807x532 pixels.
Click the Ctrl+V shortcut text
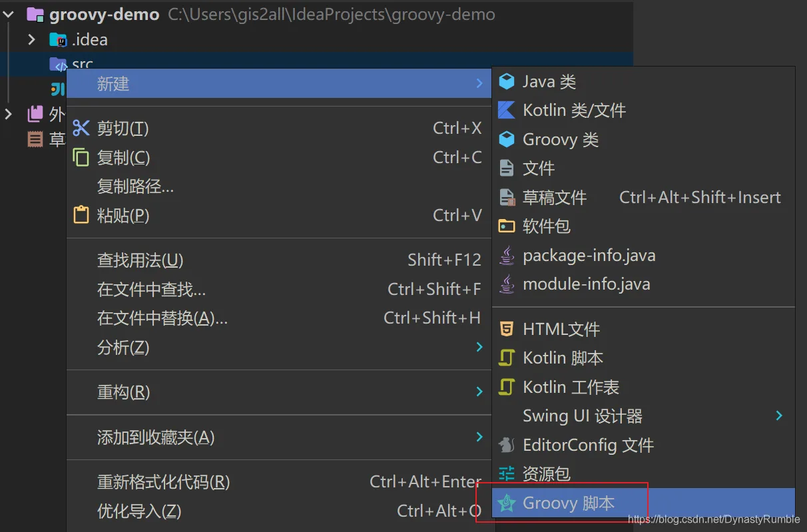point(457,215)
